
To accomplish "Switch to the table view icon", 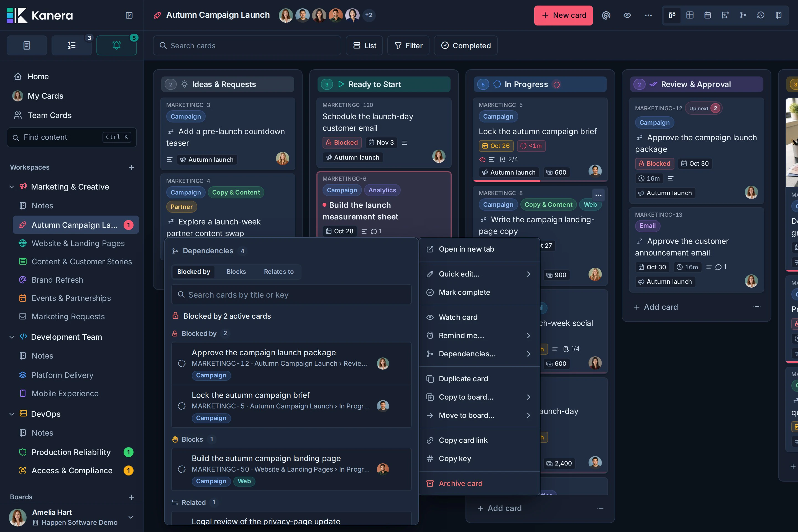I will coord(690,15).
